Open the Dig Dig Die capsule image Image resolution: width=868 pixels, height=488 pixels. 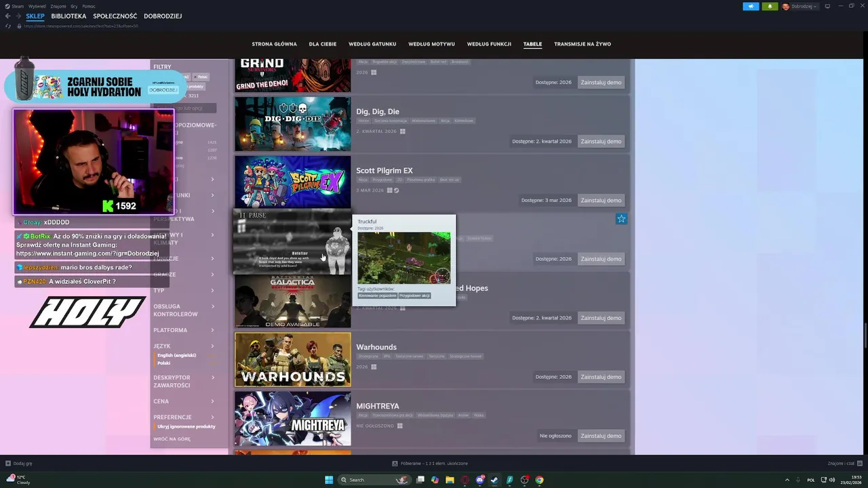tap(293, 124)
